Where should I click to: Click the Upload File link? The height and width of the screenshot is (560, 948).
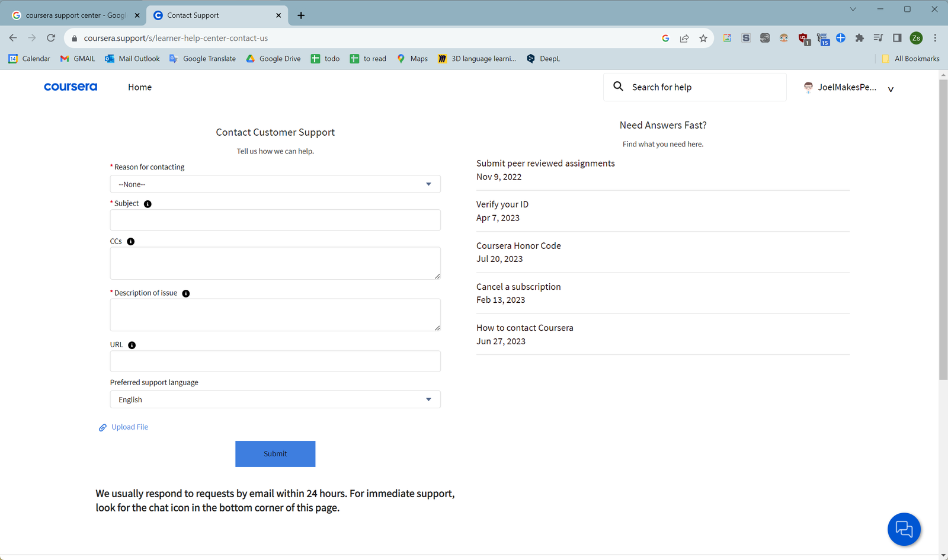(x=129, y=427)
